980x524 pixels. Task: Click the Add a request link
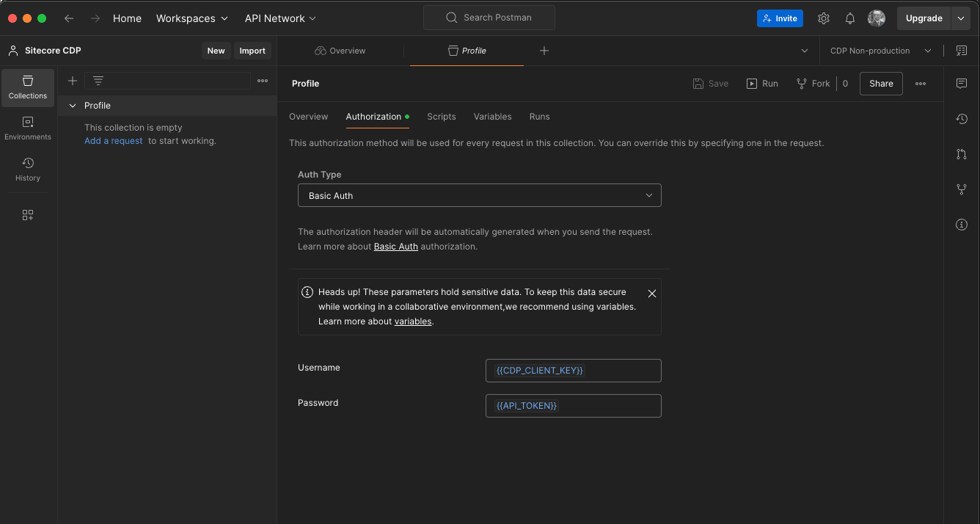[114, 141]
